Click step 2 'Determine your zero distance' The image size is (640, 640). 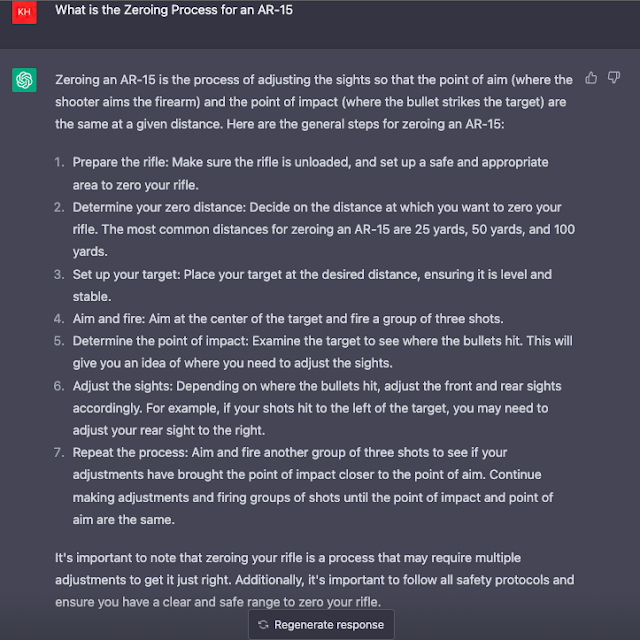324,229
